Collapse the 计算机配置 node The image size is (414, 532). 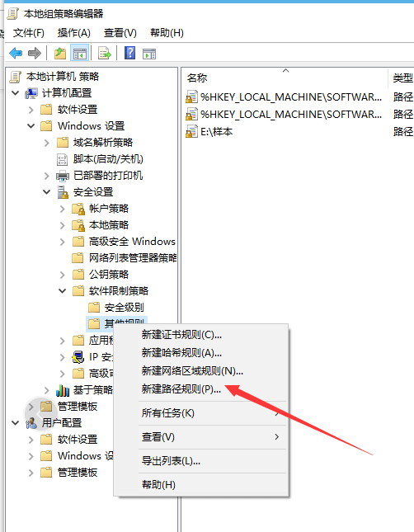(x=16, y=93)
